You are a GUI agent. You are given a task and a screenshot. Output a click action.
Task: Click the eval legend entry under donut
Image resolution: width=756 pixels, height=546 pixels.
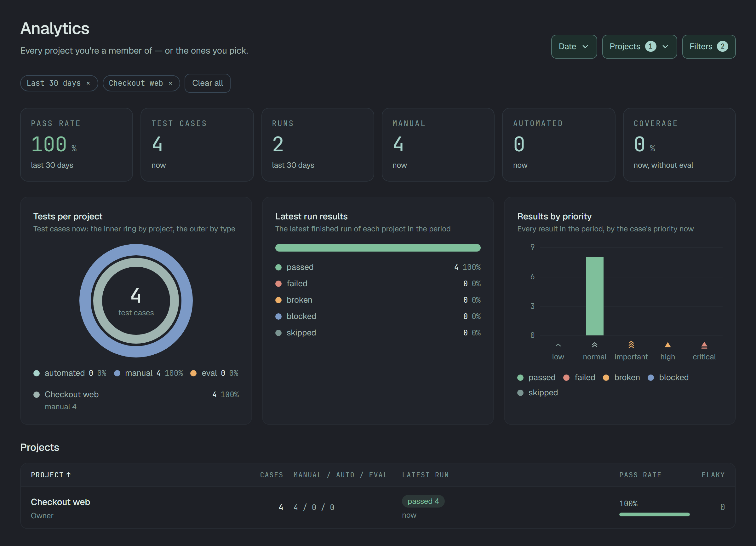point(214,373)
